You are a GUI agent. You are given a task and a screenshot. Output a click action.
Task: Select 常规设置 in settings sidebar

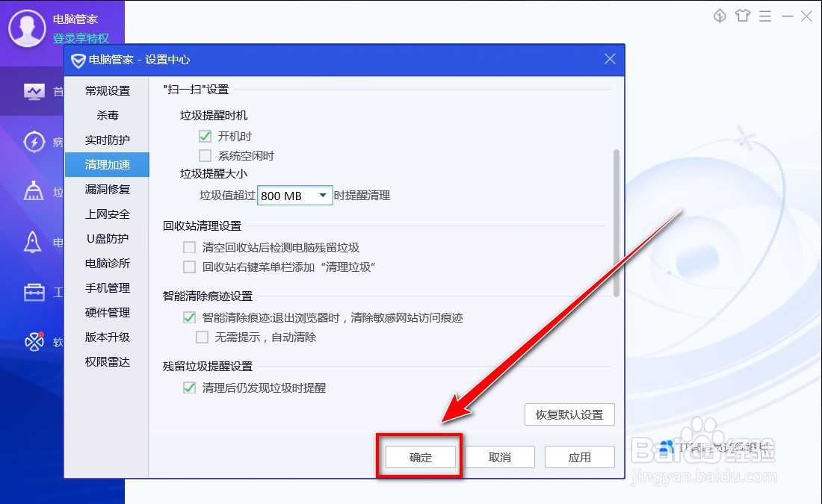tap(108, 90)
